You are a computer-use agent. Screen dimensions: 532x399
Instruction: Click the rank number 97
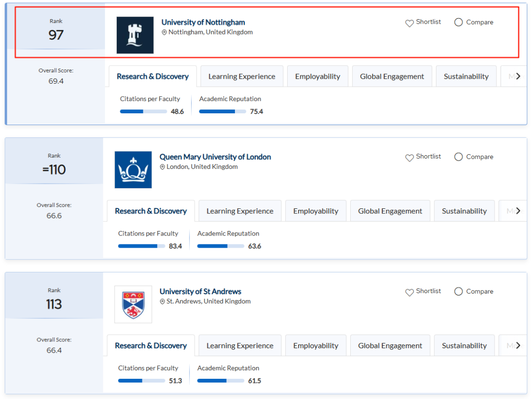click(x=56, y=35)
